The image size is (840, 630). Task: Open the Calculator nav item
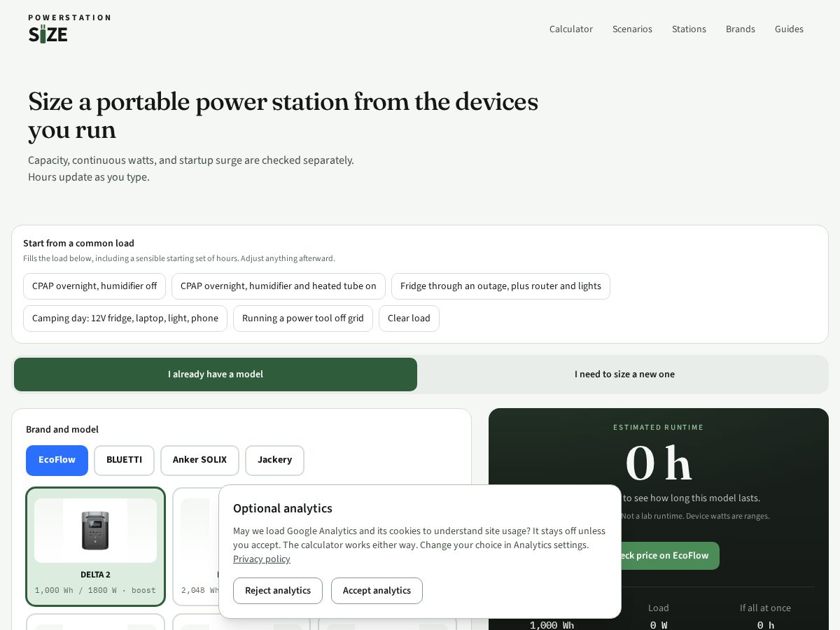click(x=570, y=29)
